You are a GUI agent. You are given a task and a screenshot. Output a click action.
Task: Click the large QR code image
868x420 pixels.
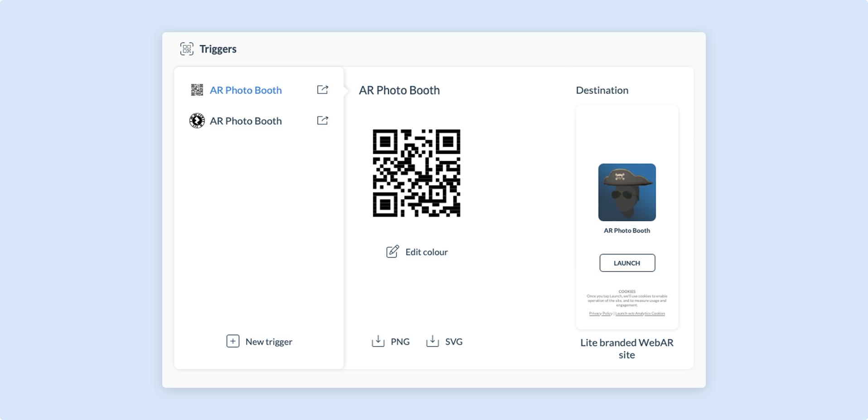click(416, 173)
